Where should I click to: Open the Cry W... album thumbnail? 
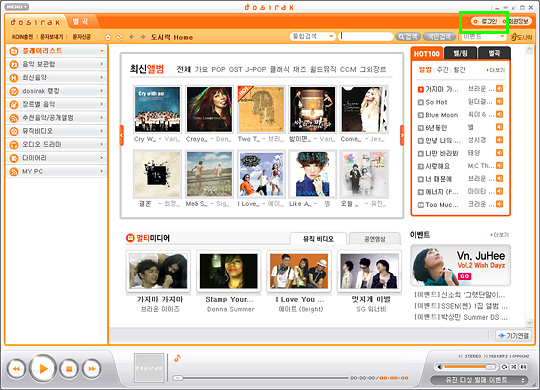157,110
